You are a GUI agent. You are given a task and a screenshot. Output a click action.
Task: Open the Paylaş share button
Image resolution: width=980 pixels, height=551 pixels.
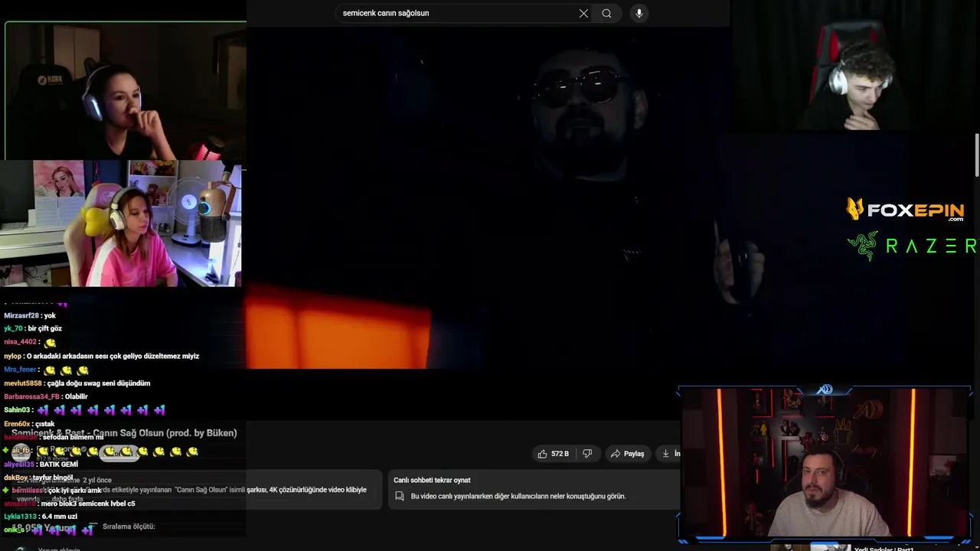coord(627,454)
